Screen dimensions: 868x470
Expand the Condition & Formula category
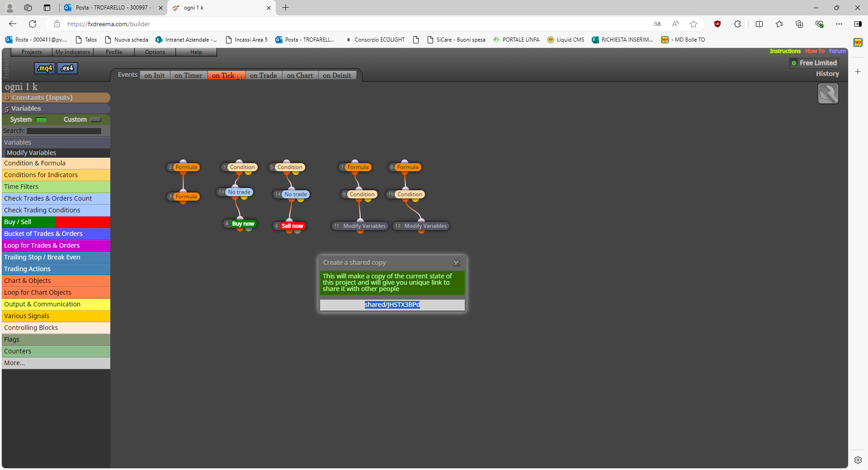56,163
